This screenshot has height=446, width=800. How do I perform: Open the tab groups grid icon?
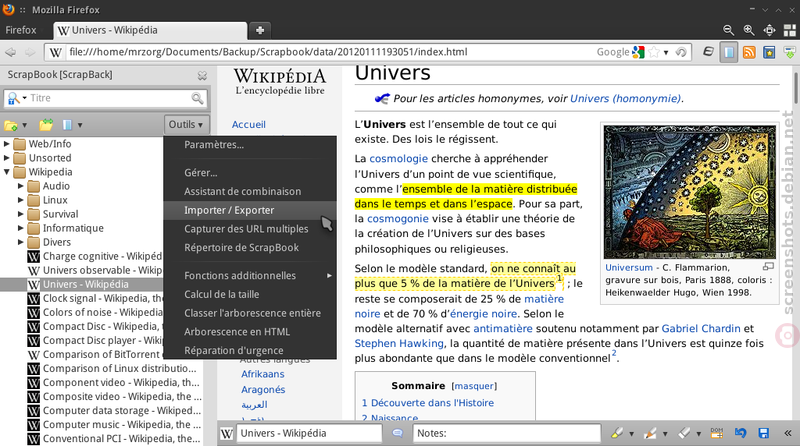point(789,30)
